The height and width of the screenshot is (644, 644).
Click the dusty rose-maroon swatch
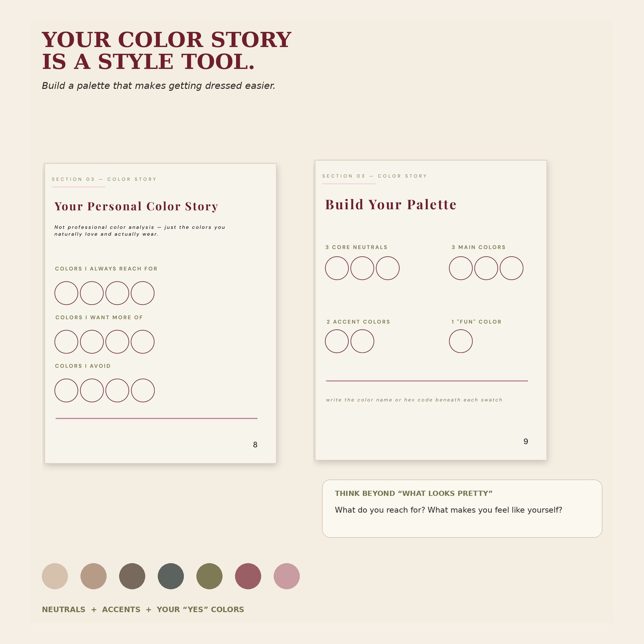pyautogui.click(x=248, y=576)
